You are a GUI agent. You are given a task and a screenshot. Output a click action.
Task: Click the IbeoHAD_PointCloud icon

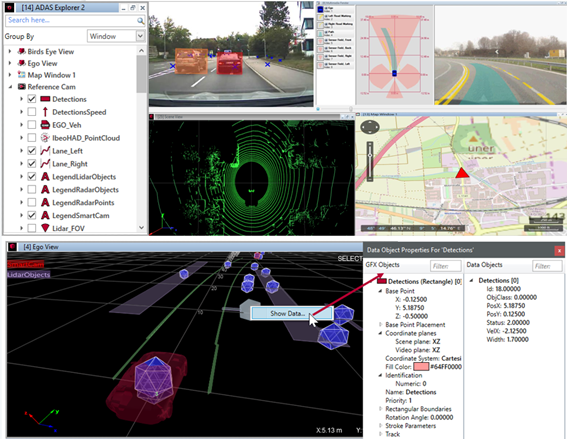[45, 138]
